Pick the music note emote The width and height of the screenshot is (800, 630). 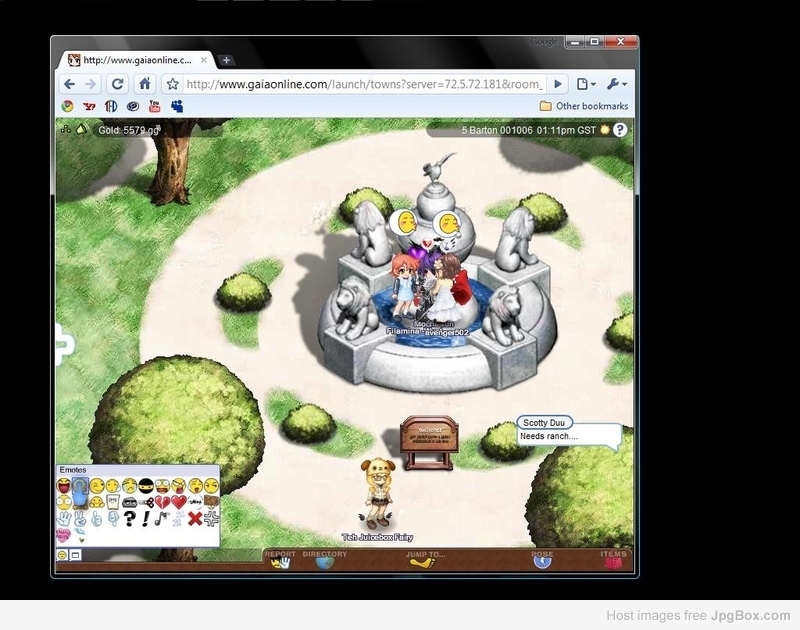tap(162, 519)
